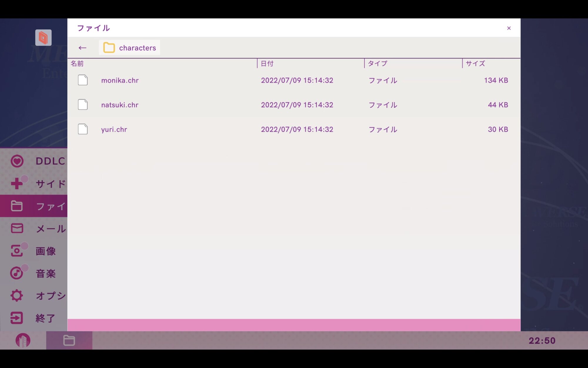Open the DDLC heart icon in sidebar
Viewport: 588px width, 368px height.
tap(17, 161)
